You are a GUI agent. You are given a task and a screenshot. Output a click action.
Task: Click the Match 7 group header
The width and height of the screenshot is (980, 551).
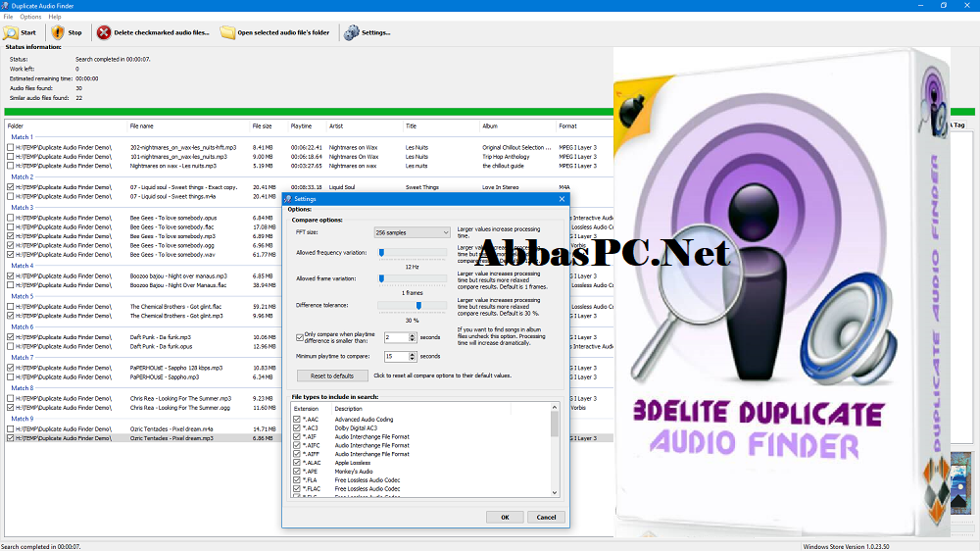click(22, 358)
